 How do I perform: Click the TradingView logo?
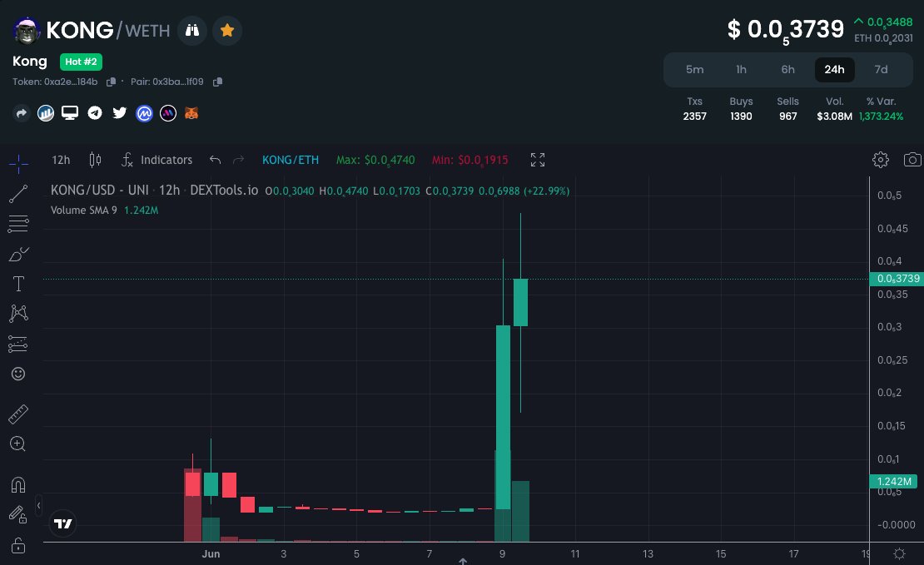63,523
